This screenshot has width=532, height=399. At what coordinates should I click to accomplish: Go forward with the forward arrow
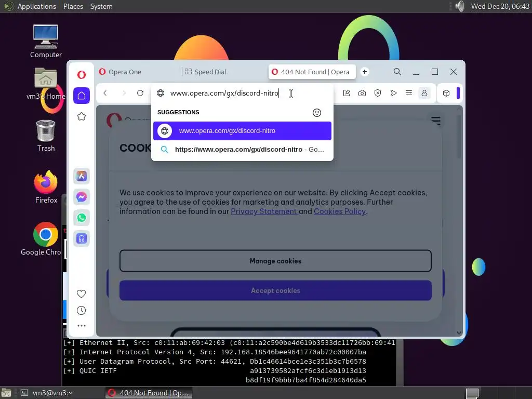click(x=124, y=93)
